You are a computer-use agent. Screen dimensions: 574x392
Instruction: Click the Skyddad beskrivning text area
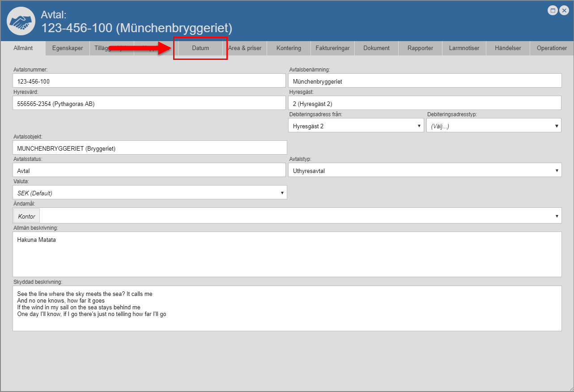click(287, 308)
